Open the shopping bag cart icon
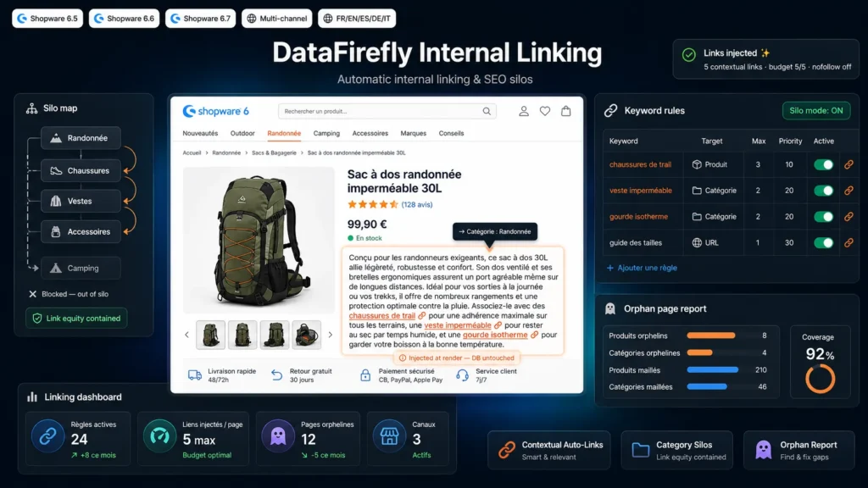The height and width of the screenshot is (488, 868). click(x=565, y=111)
